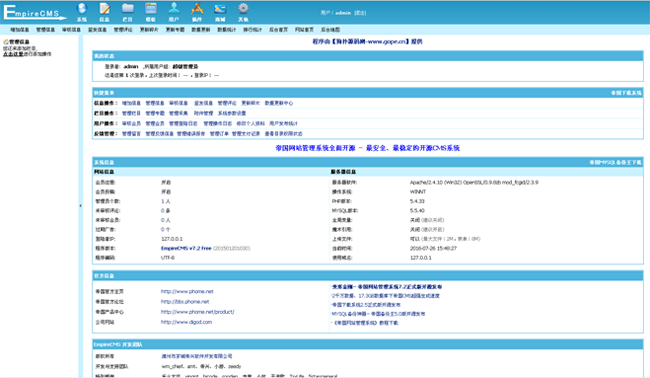Open the 数据更新中心 quick menu link
Image resolution: width=650 pixels, height=378 pixels.
click(x=279, y=103)
